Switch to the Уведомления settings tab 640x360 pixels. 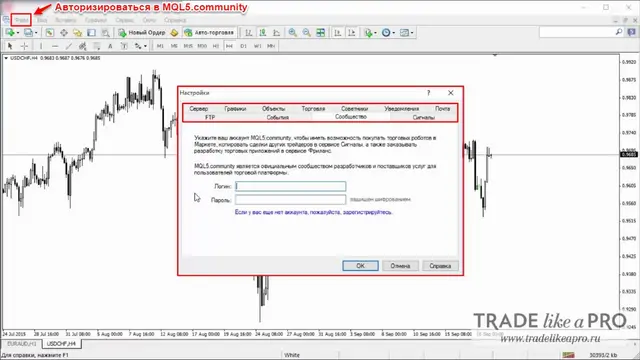coord(402,109)
